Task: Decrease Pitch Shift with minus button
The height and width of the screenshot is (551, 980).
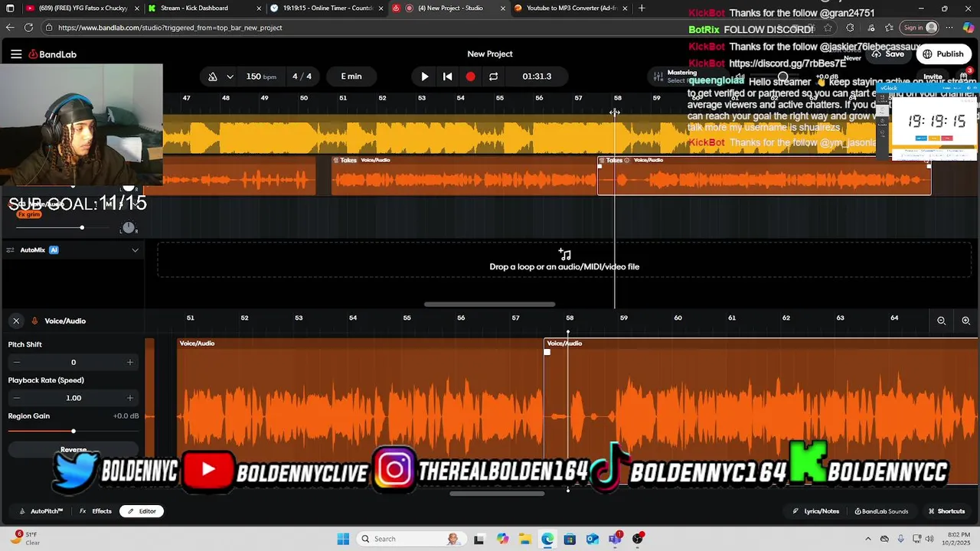Action: [x=17, y=363]
